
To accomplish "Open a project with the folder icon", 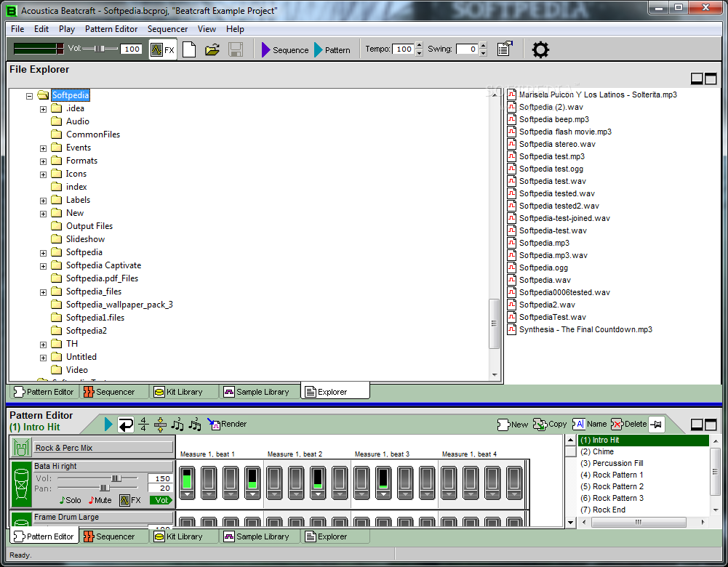I will pyautogui.click(x=212, y=49).
